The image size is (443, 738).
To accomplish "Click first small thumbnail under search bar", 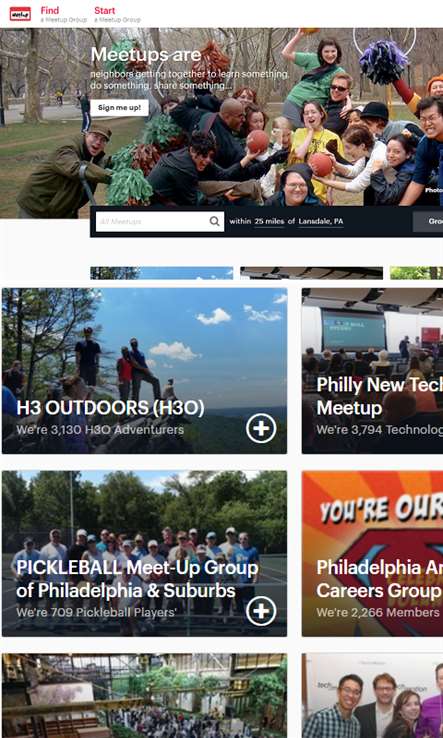I will (x=161, y=273).
